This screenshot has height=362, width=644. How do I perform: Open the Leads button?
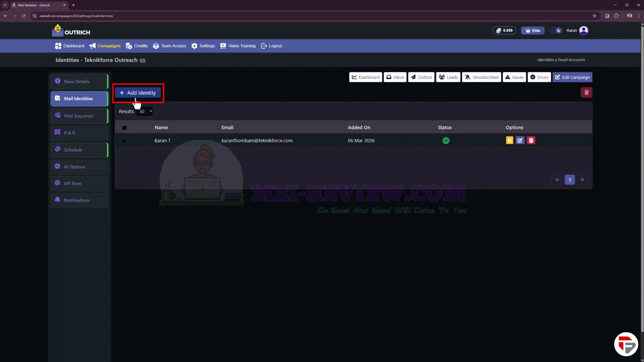click(x=448, y=77)
